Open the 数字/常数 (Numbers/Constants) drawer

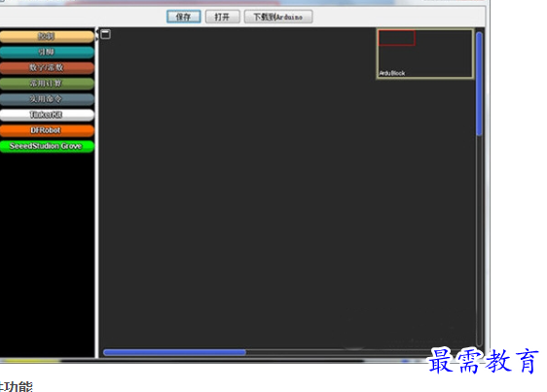pyautogui.click(x=47, y=68)
